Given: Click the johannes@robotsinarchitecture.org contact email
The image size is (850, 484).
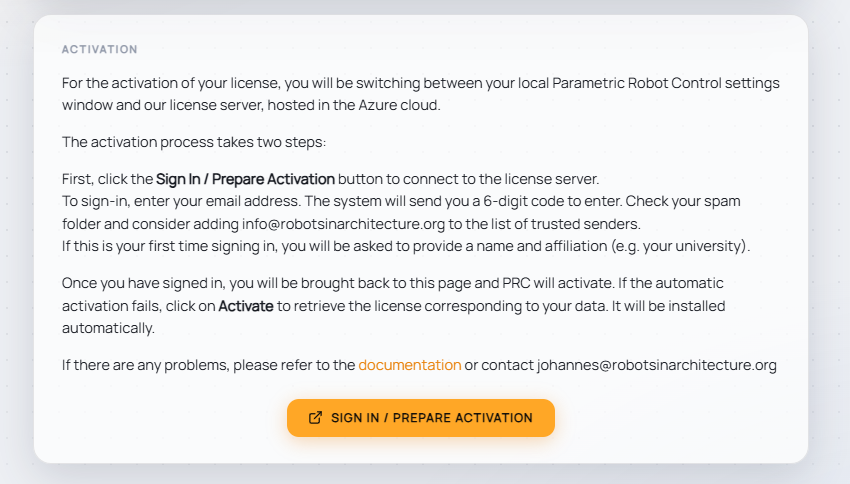Looking at the screenshot, I should [x=656, y=365].
